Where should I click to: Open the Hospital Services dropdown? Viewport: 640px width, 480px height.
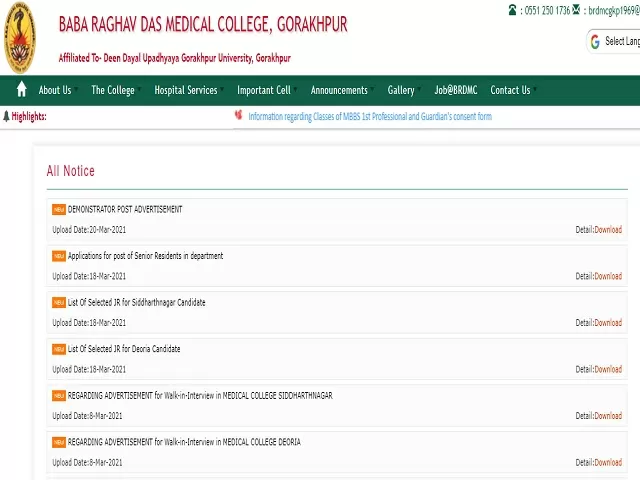point(189,90)
